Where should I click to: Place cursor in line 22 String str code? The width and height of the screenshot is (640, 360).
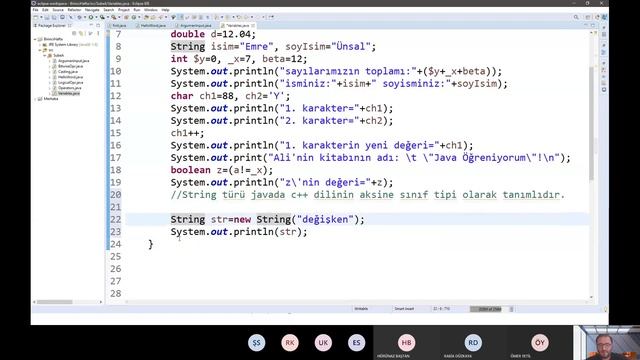point(267,220)
